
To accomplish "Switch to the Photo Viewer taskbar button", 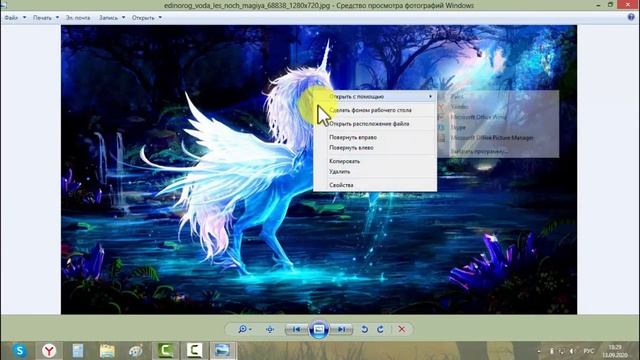I will 223,351.
